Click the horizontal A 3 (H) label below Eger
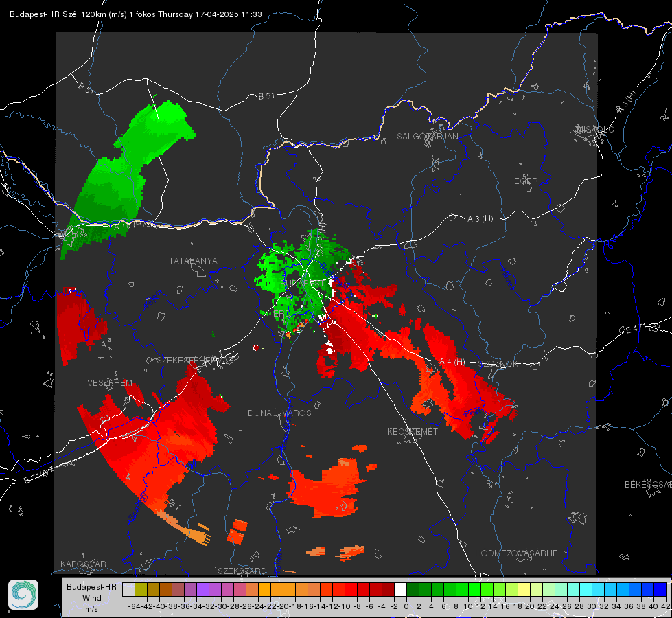Viewport: 672px width, 618px height. (x=480, y=219)
